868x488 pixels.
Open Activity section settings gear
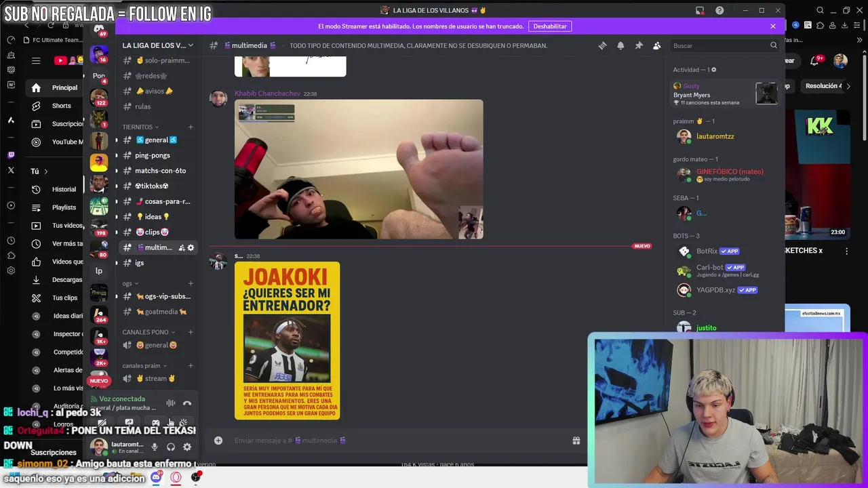click(713, 70)
